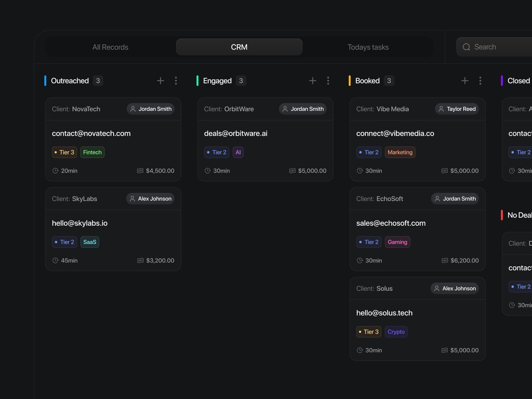Open email contact@novatech.com

click(91, 133)
